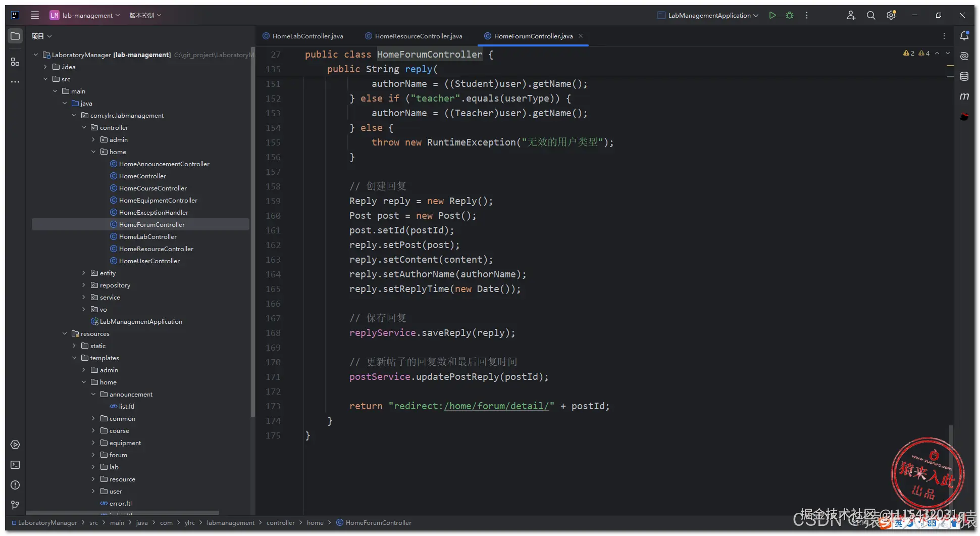Open the Database tool window
This screenshot has width=980, height=536.
[x=964, y=76]
